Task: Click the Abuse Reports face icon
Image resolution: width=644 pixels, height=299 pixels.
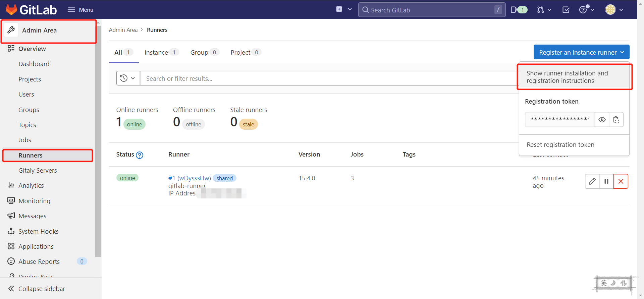Action: pos(11,261)
